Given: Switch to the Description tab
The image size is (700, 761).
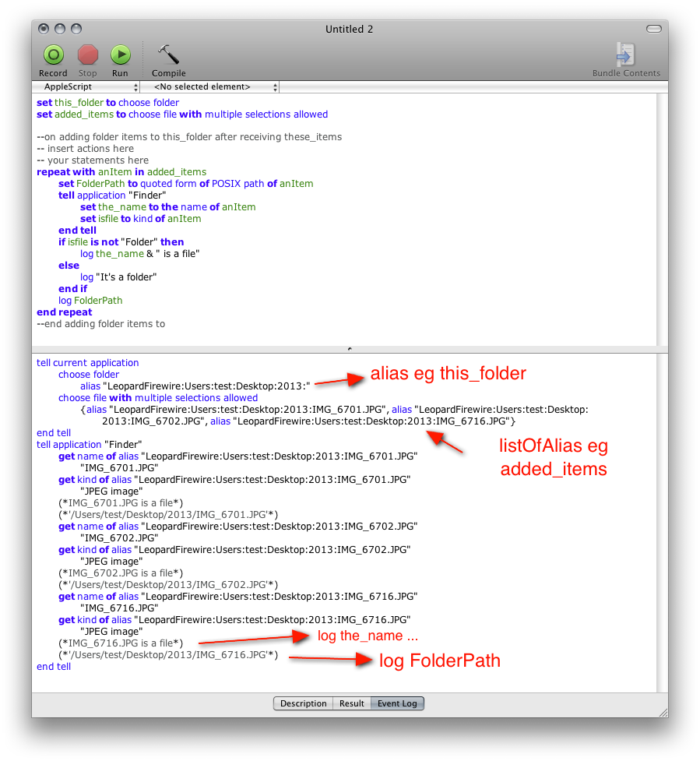Looking at the screenshot, I should pyautogui.click(x=303, y=703).
